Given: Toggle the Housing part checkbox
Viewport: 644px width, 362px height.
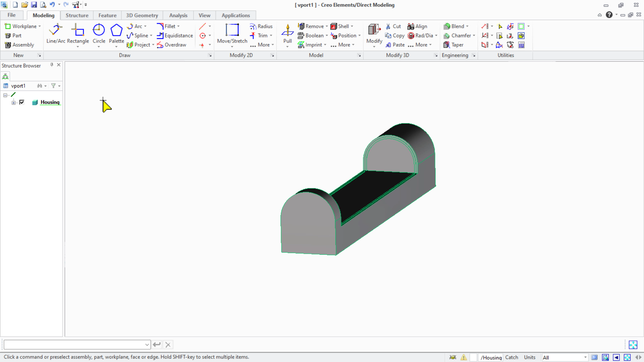Looking at the screenshot, I should click(x=22, y=102).
